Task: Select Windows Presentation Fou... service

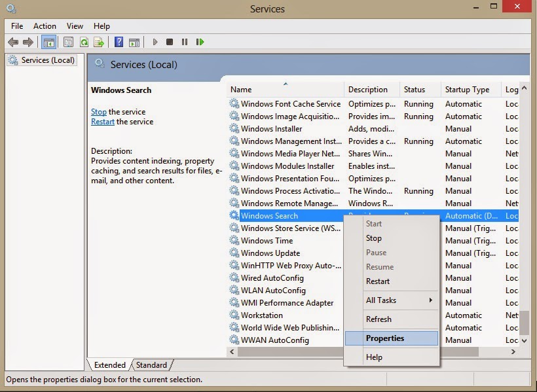Action: point(373,179)
